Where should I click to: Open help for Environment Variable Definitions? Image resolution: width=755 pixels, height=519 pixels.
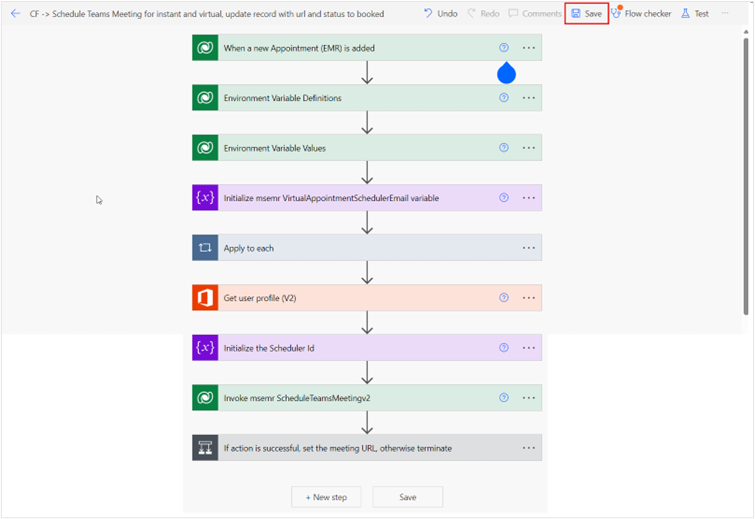click(x=504, y=98)
